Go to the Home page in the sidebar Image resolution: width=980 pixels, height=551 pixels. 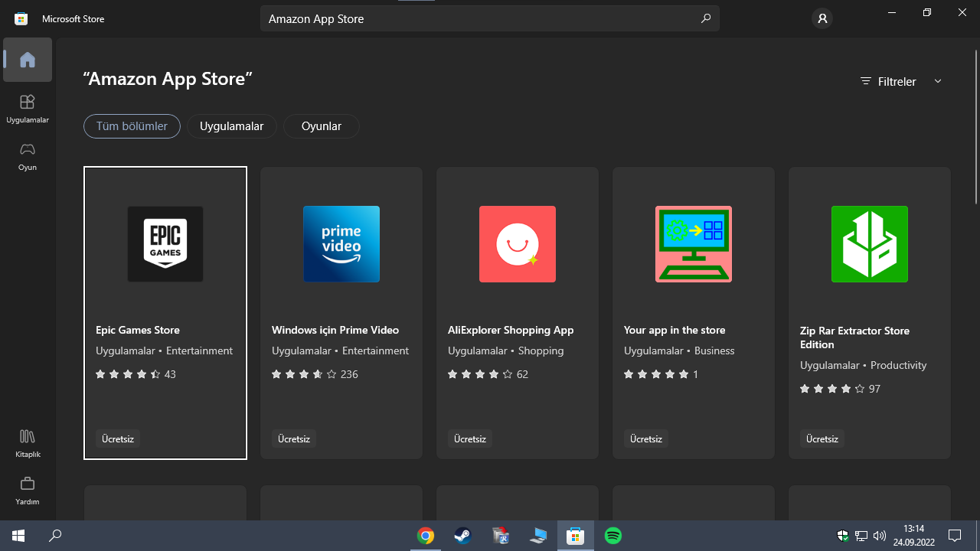(x=28, y=60)
